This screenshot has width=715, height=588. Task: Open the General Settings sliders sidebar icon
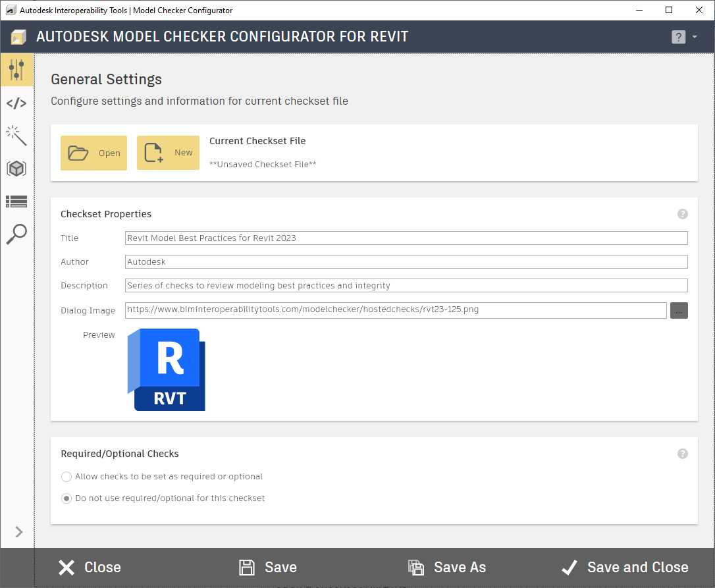pos(17,70)
